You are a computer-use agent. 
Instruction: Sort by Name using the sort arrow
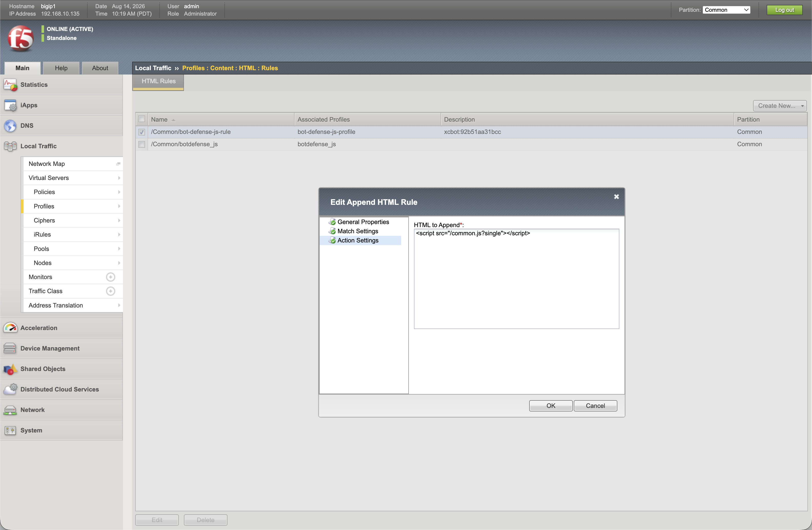coord(173,120)
